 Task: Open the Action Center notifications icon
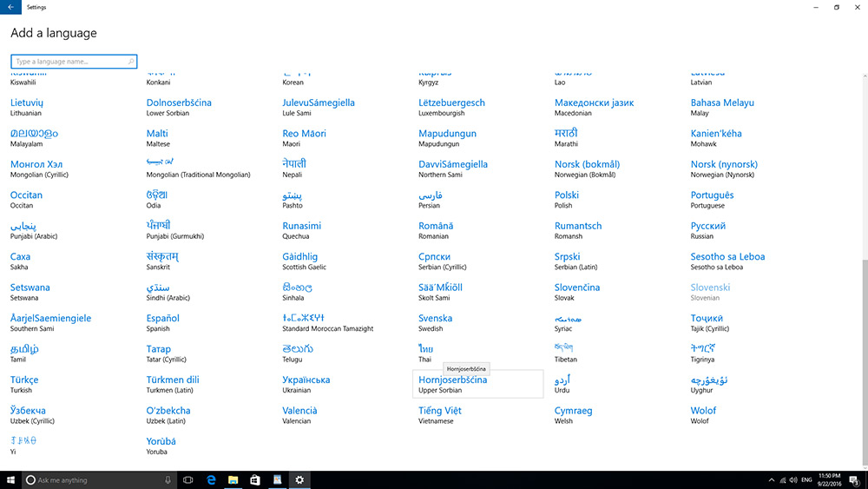tap(852, 480)
